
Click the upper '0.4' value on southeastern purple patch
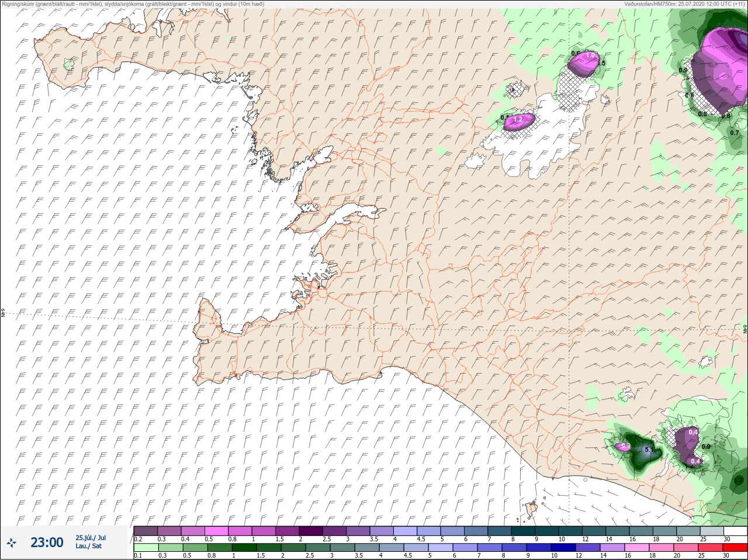coord(693,432)
